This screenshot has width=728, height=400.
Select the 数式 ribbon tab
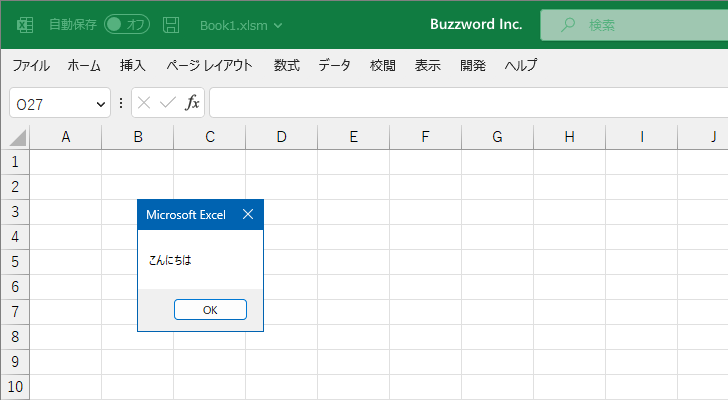pyautogui.click(x=287, y=66)
